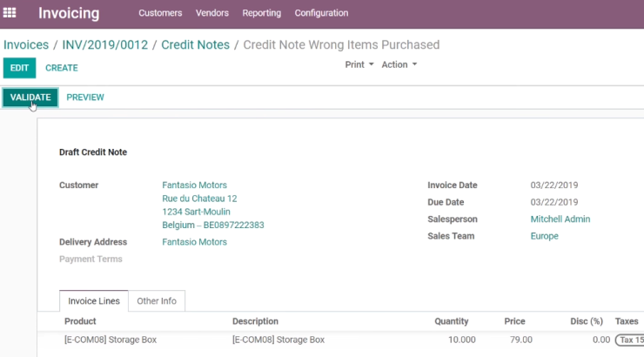The image size is (644, 357).
Task: Validate the draft credit note
Action: [30, 98]
